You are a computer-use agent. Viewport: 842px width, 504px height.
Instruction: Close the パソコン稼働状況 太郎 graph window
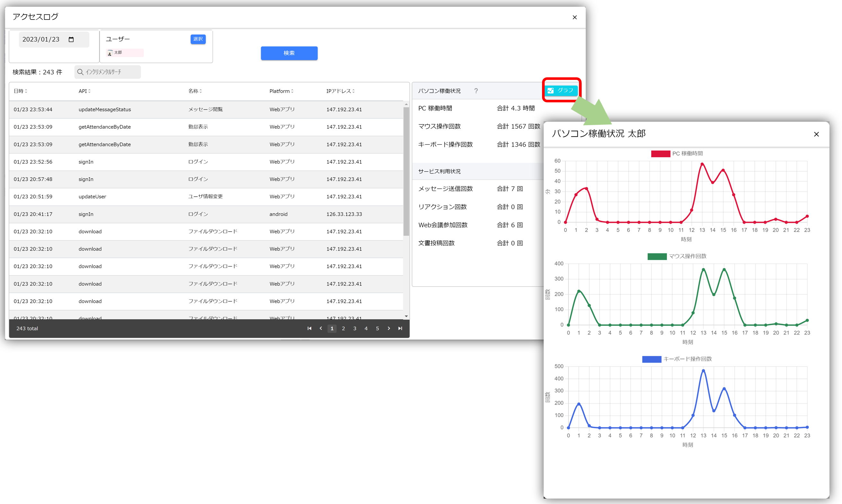point(816,134)
